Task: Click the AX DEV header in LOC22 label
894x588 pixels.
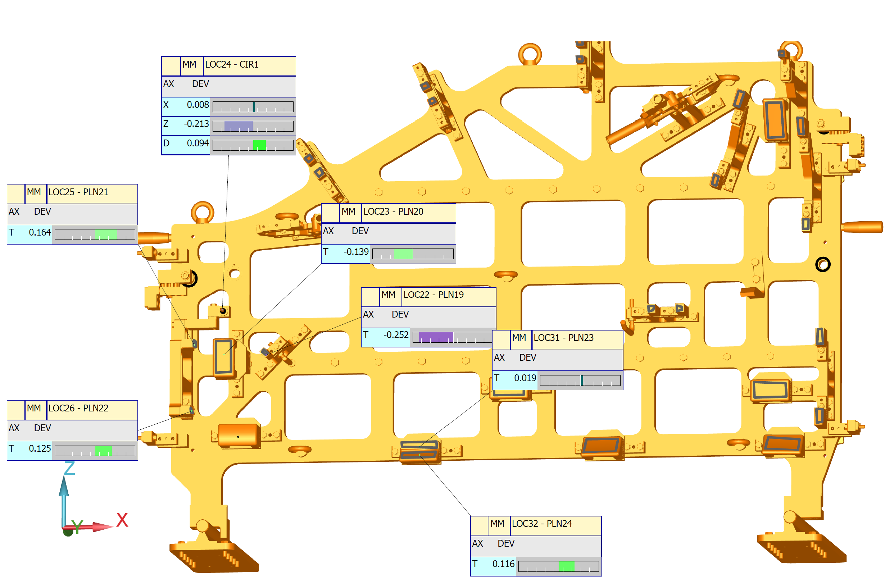Action: coord(428,317)
